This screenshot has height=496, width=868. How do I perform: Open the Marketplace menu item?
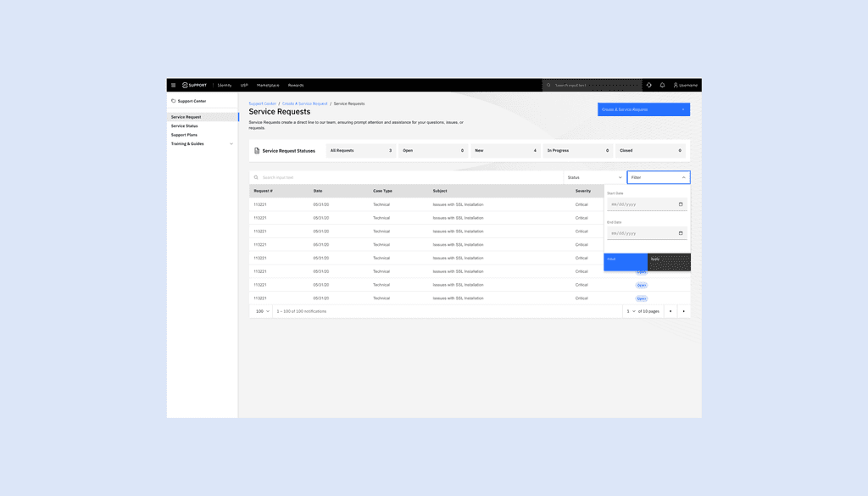click(268, 86)
